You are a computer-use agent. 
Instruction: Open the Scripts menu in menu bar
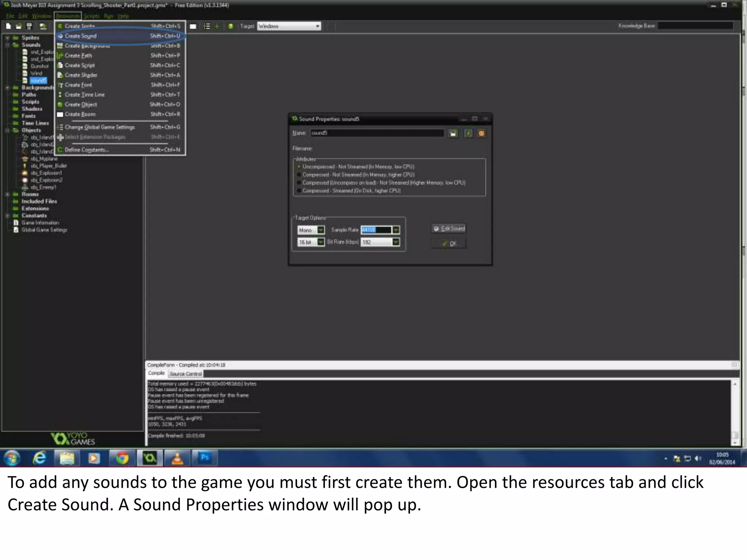click(92, 16)
